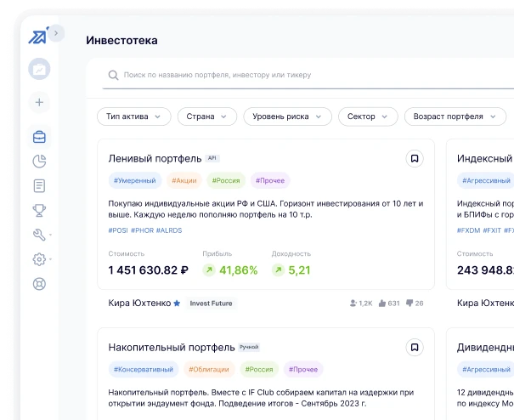Select the #Прочее tag on Ленивый портфель
Viewport: 514px width, 420px height.
tap(270, 180)
